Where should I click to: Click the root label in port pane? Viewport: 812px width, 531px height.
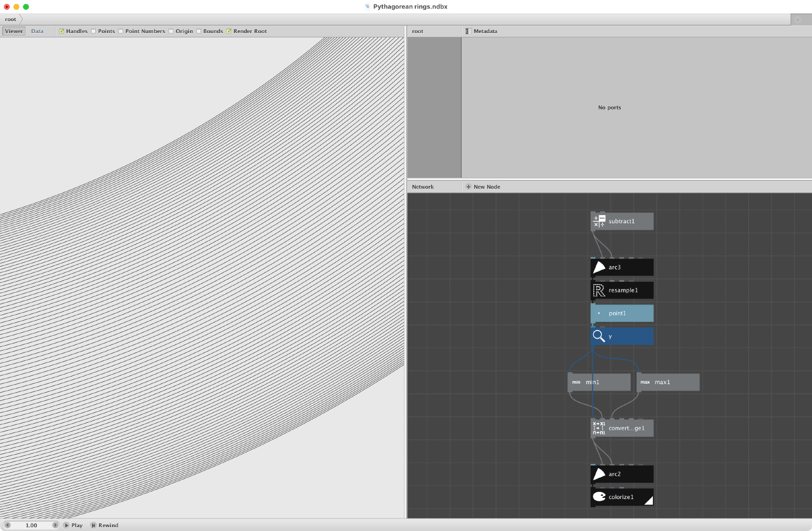coord(417,31)
